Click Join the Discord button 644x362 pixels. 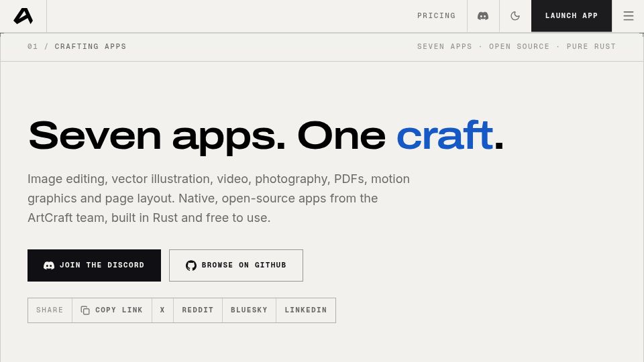(x=94, y=265)
